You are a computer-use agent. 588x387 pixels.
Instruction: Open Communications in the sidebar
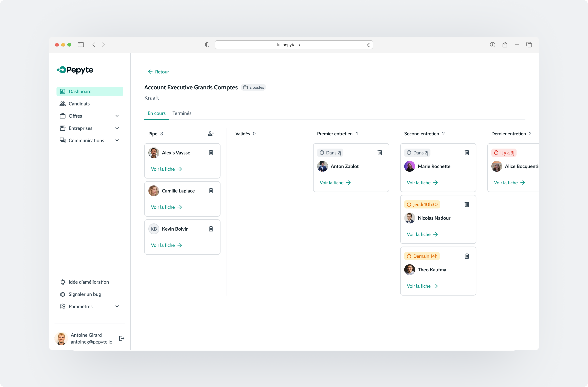click(x=90, y=140)
